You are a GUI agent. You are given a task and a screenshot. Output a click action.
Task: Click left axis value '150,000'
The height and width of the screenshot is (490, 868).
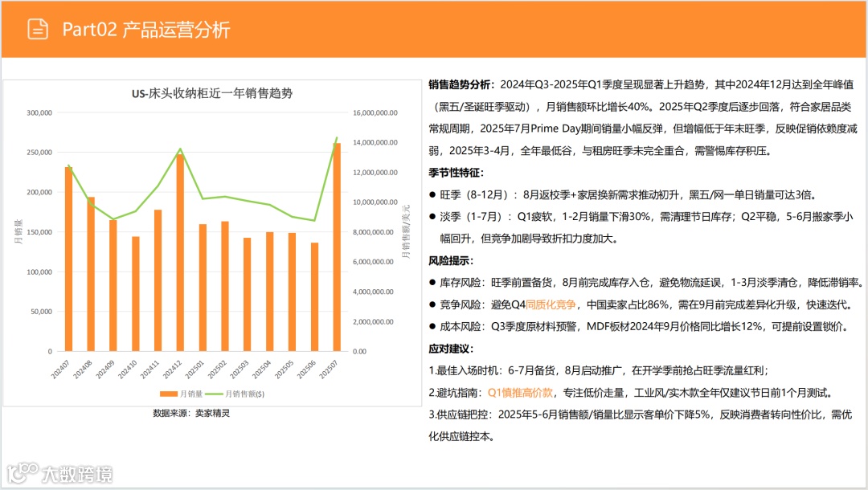coord(39,232)
